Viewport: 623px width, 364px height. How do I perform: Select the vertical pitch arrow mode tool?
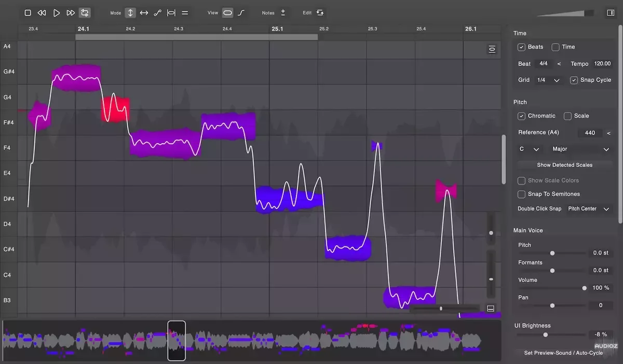(130, 12)
